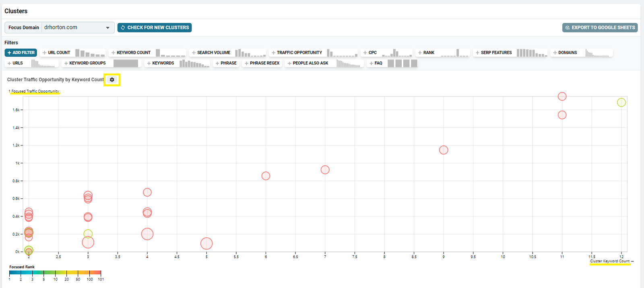This screenshot has height=288, width=644.
Task: Click the green bubble at keyword count 3
Action: pos(88,234)
